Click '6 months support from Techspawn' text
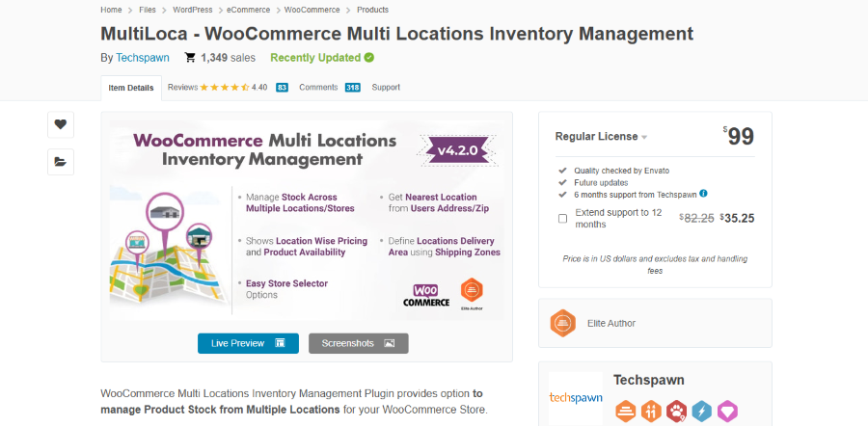This screenshot has width=868, height=426. pyautogui.click(x=636, y=194)
